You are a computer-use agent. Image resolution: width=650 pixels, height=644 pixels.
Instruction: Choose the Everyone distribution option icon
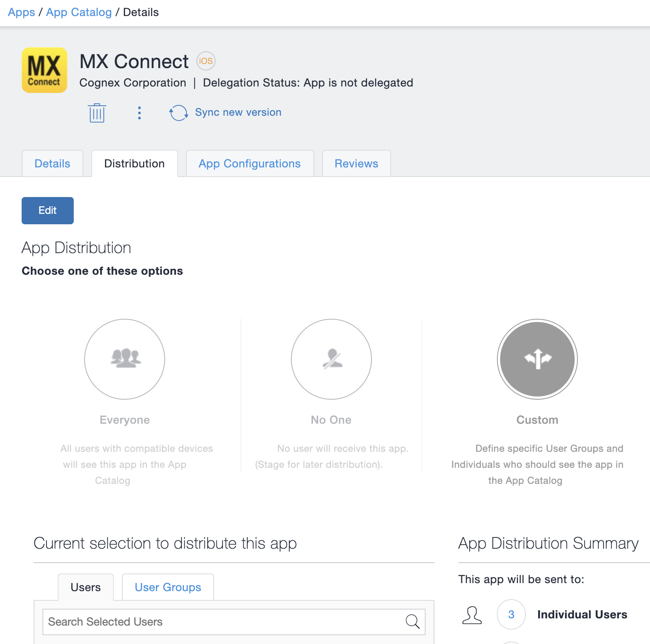click(125, 359)
